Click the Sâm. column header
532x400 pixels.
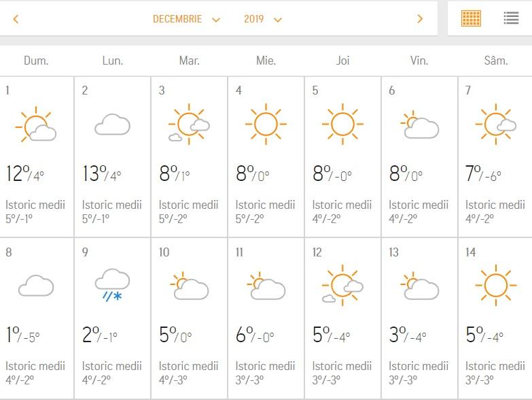pyautogui.click(x=496, y=61)
